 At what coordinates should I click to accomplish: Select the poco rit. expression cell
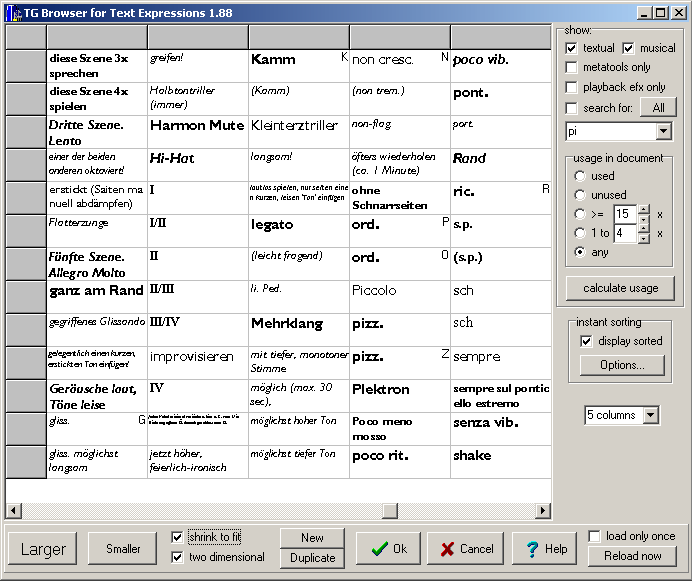pyautogui.click(x=400, y=462)
